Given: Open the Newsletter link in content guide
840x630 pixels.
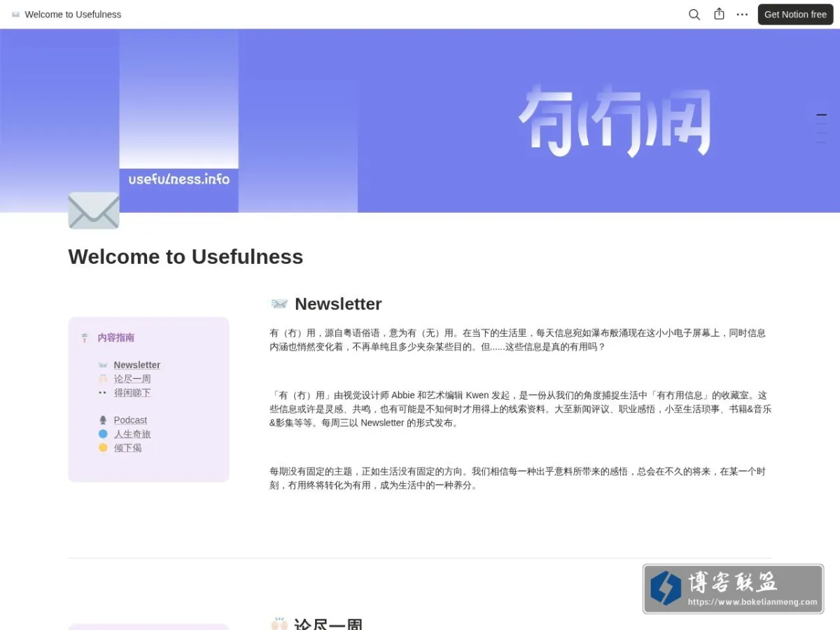Looking at the screenshot, I should pos(137,365).
